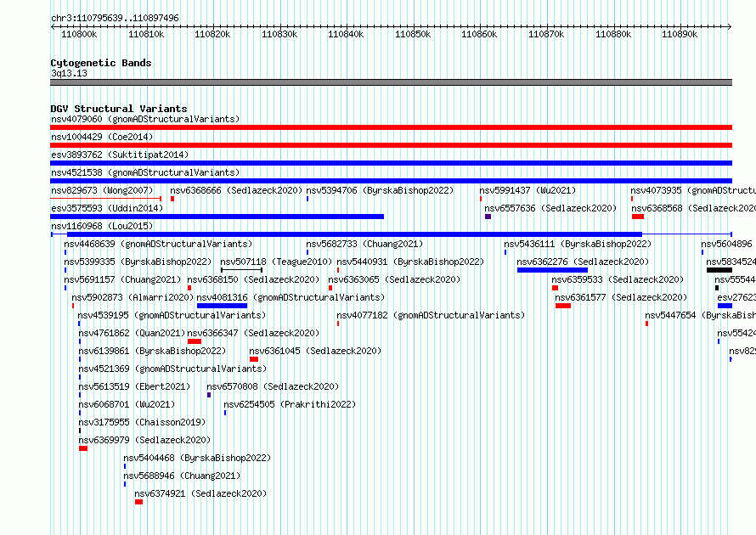Click nsv4077182 (gnomADStructuralVariants) label
The height and width of the screenshot is (535, 756).
coord(431,315)
